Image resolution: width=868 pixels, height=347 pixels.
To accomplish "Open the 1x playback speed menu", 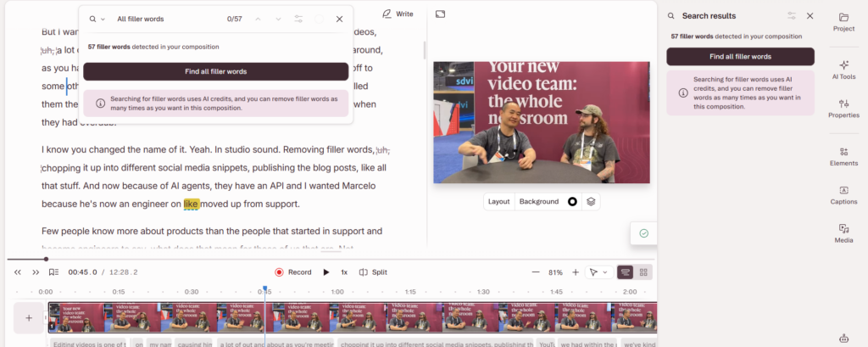I will (x=344, y=272).
